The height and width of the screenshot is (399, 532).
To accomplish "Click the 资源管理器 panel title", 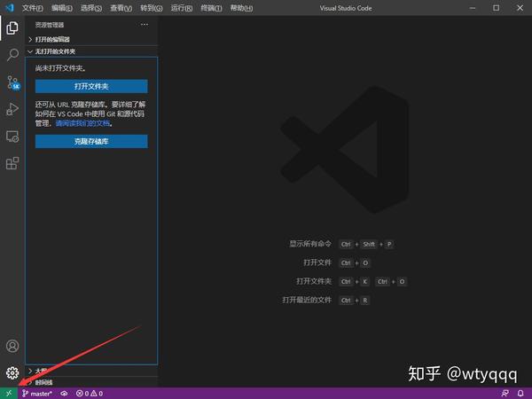I will [50, 25].
